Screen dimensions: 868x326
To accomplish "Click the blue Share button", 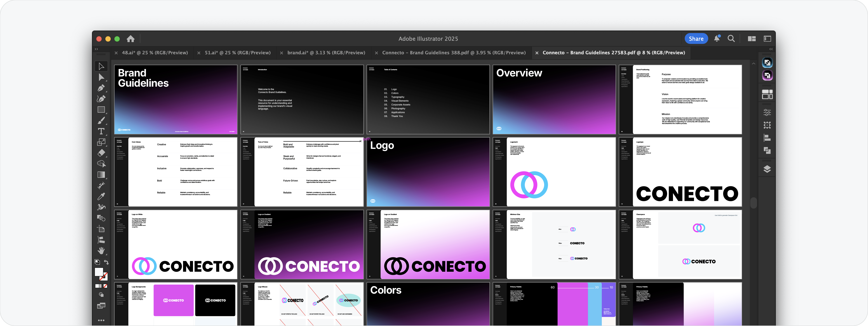I will (696, 38).
